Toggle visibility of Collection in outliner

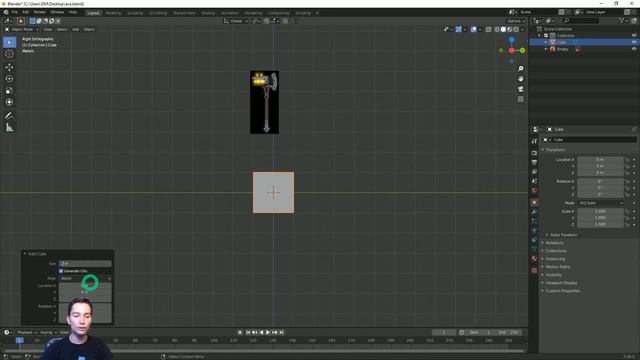[634, 36]
